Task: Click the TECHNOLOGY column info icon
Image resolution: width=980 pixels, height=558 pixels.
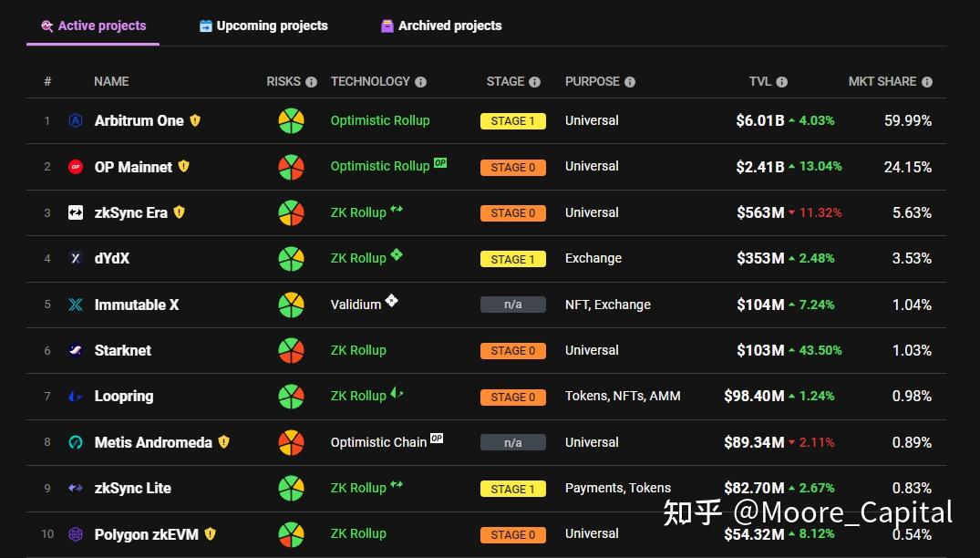Action: pos(420,82)
